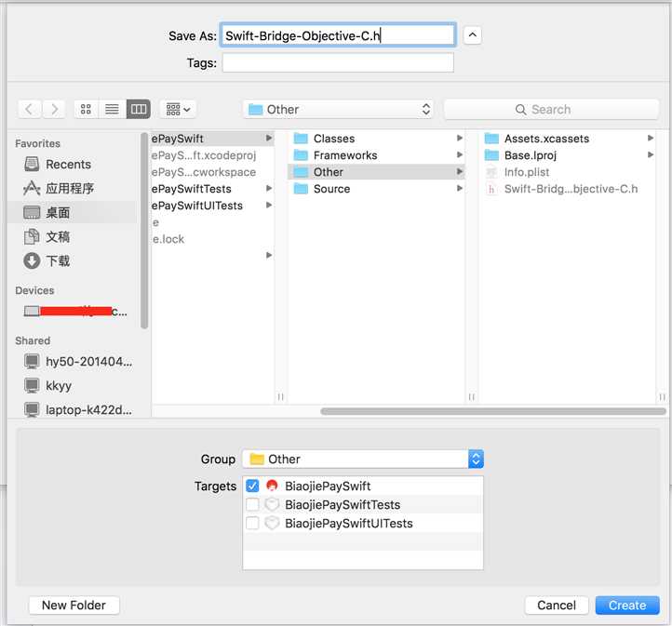Open the Classes folder
The height and width of the screenshot is (626, 672).
coord(376,139)
